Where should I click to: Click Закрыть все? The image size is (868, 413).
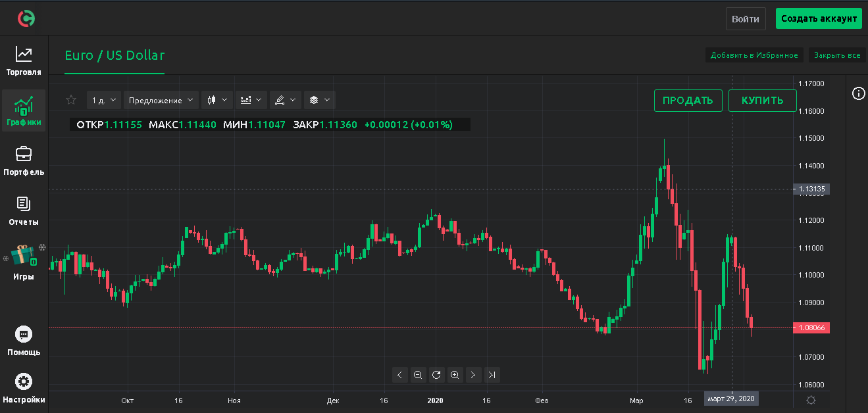point(837,55)
